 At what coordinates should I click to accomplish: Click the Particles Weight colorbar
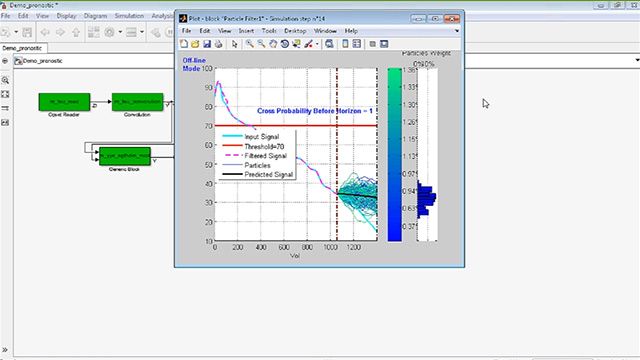(x=395, y=155)
